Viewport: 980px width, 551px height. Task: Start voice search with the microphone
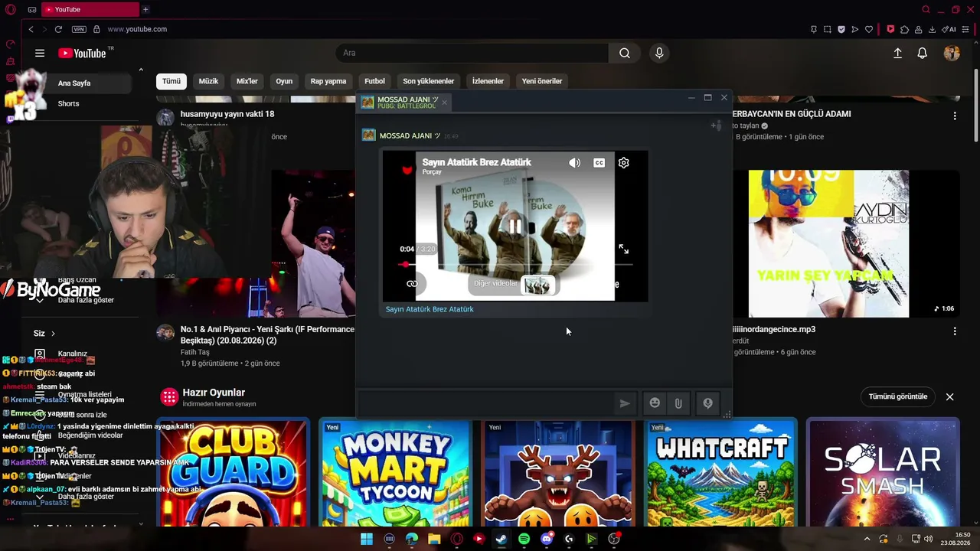coord(659,53)
